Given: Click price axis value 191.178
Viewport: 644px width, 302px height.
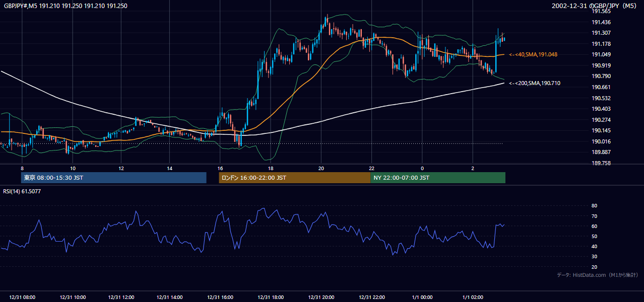Looking at the screenshot, I should pyautogui.click(x=601, y=44).
